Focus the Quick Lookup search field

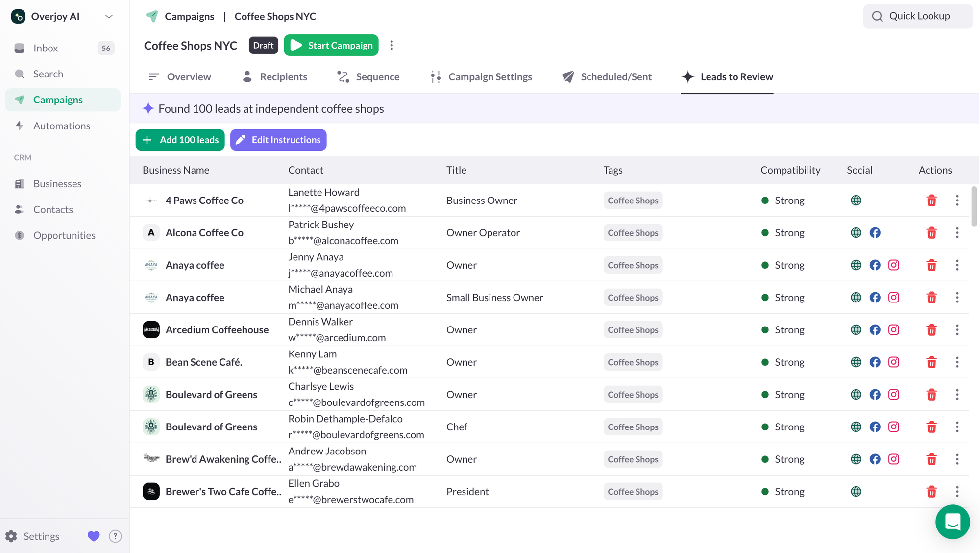tap(917, 17)
